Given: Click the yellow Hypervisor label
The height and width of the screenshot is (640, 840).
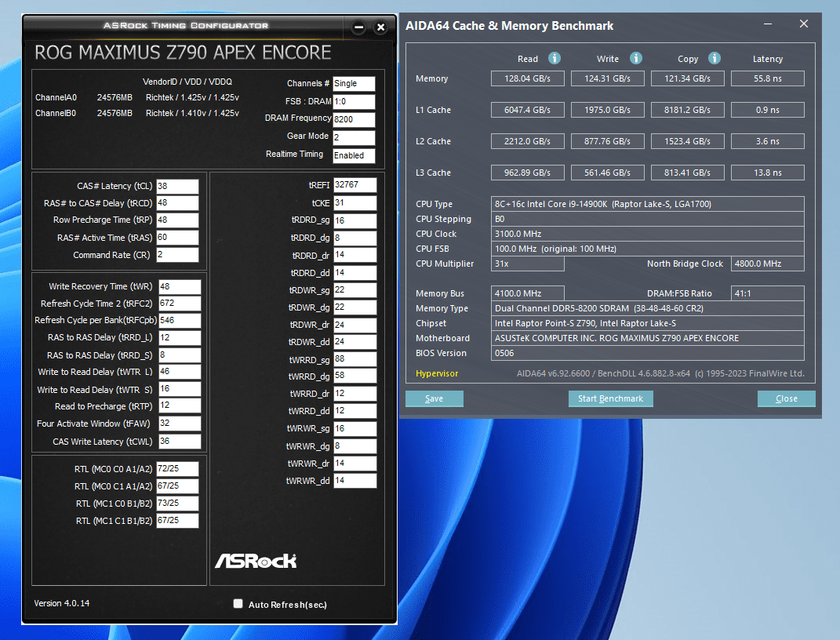Looking at the screenshot, I should pyautogui.click(x=437, y=374).
